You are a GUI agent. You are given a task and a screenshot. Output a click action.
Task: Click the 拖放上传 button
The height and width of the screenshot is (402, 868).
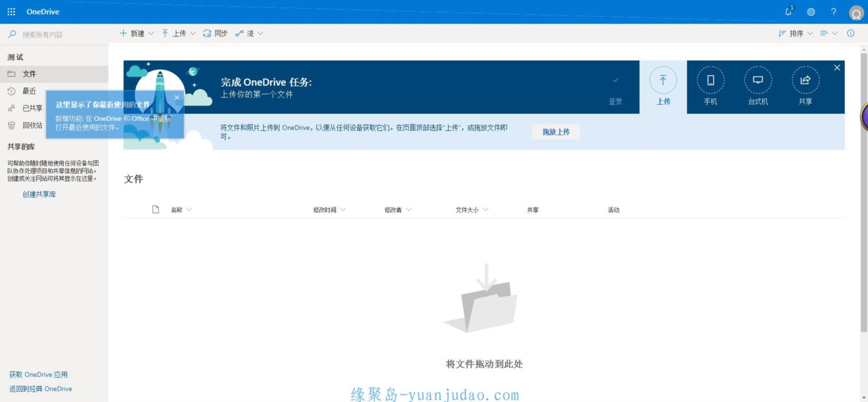[556, 132]
